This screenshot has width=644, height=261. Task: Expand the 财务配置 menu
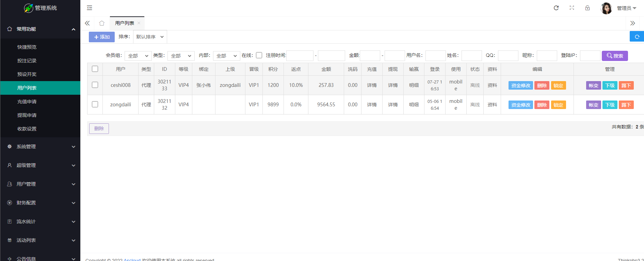click(x=40, y=203)
